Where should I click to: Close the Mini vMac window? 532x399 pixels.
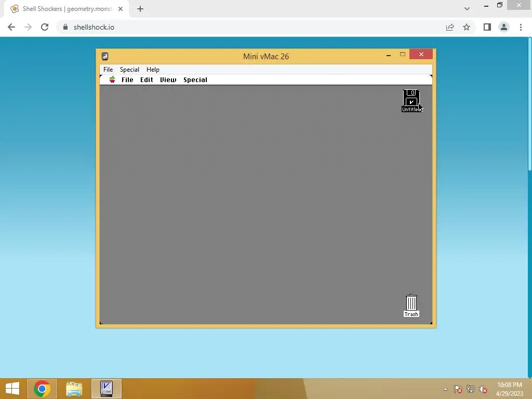pyautogui.click(x=421, y=54)
